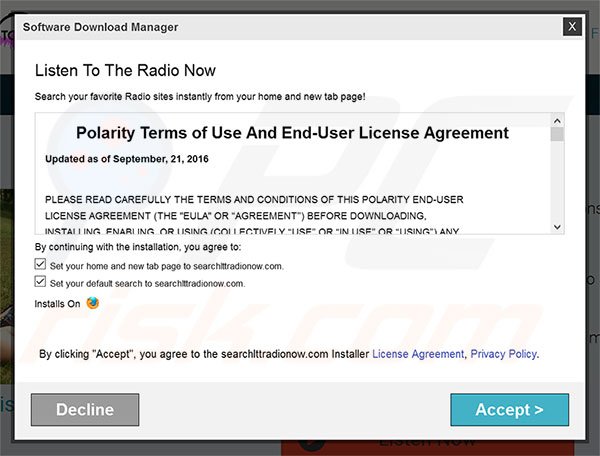Click the Decline button

point(85,409)
